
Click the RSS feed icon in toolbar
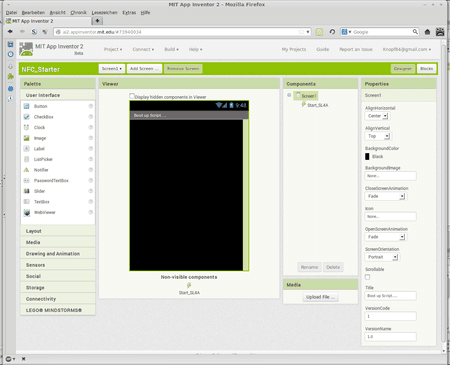coord(319,32)
